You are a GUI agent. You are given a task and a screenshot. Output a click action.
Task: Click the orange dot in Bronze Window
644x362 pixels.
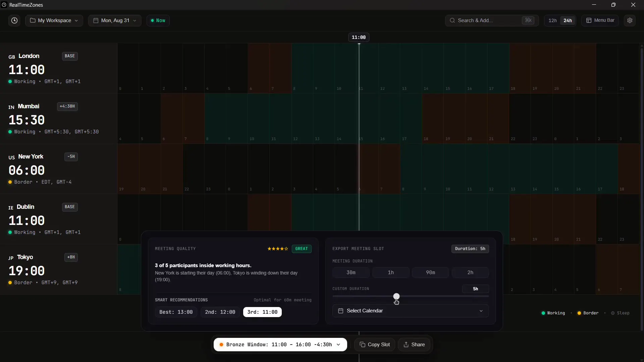click(x=221, y=345)
